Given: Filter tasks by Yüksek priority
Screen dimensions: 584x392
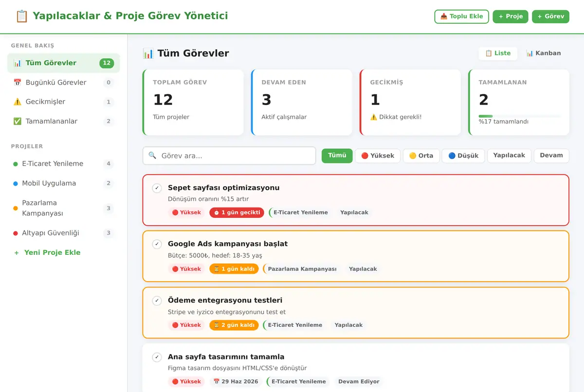Looking at the screenshot, I should [x=378, y=156].
